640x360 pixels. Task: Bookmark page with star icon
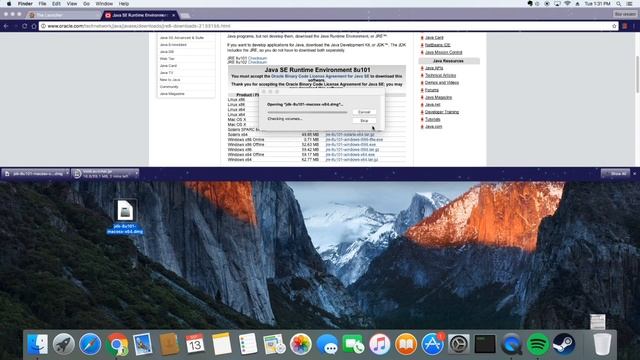point(614,26)
